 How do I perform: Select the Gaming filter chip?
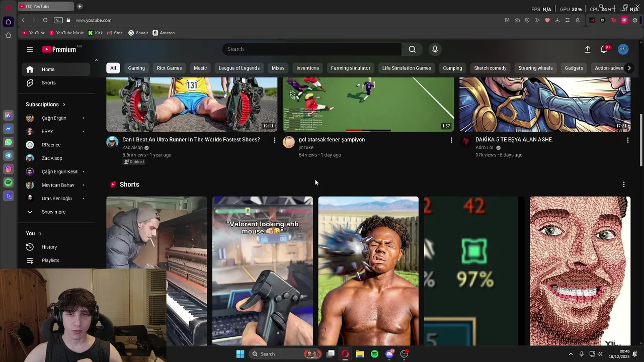(136, 68)
